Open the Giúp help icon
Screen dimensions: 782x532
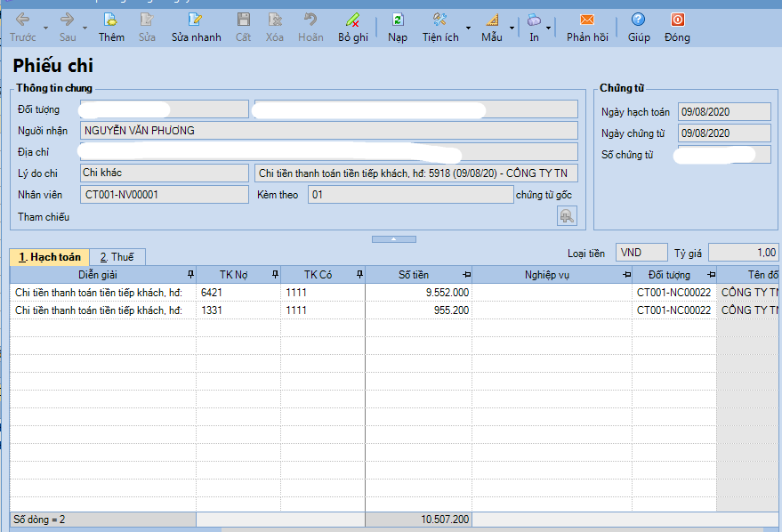[x=638, y=20]
